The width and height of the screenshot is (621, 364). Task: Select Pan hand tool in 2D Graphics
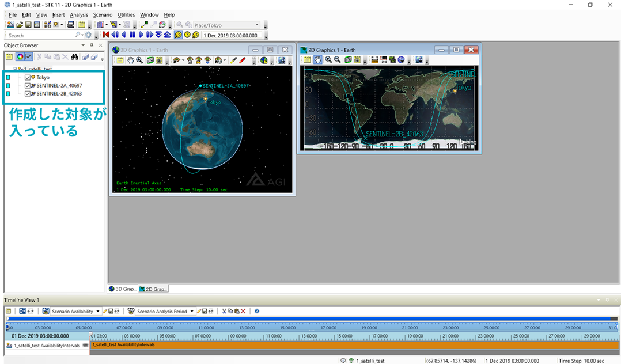(318, 60)
